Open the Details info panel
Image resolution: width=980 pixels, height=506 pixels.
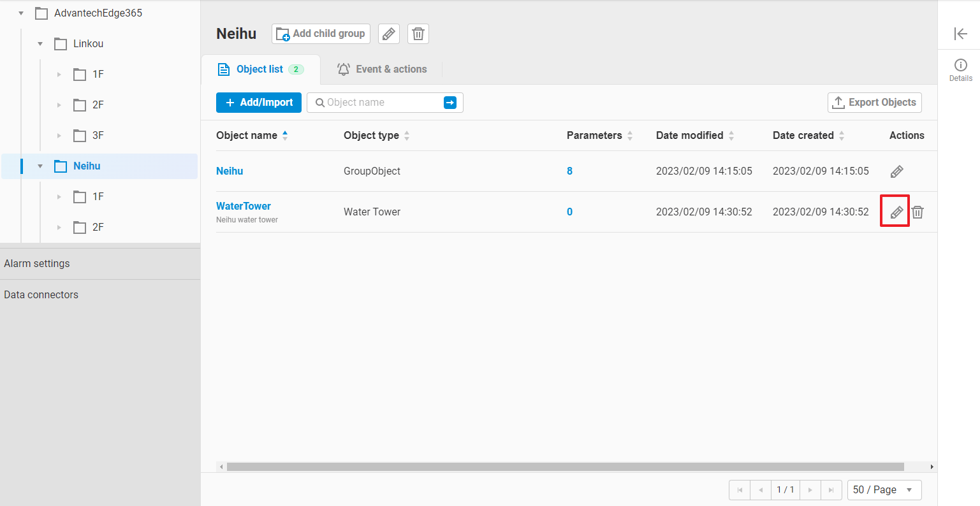[960, 70]
